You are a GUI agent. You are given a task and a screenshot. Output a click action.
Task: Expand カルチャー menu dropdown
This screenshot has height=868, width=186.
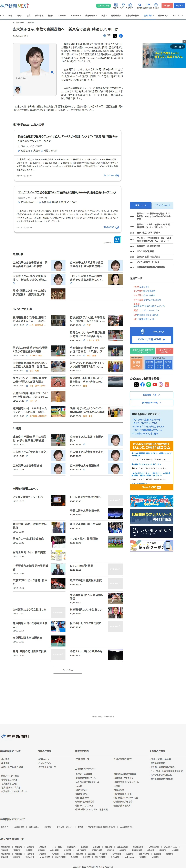tap(76, 15)
